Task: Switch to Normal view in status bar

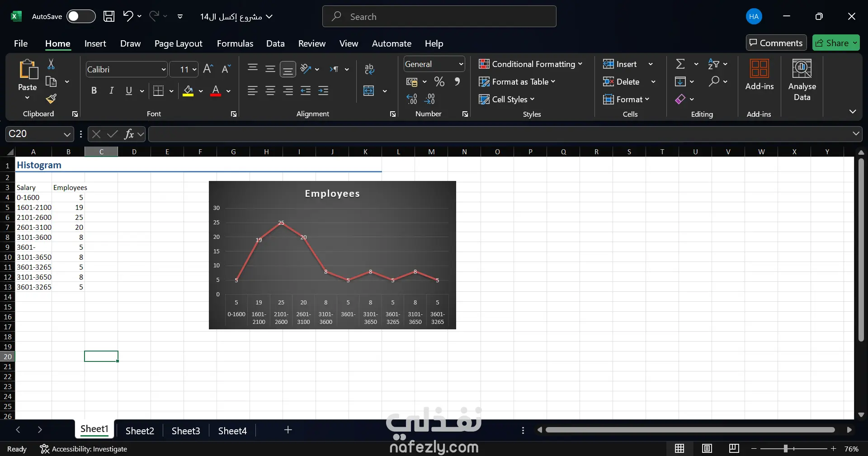Action: pyautogui.click(x=679, y=449)
